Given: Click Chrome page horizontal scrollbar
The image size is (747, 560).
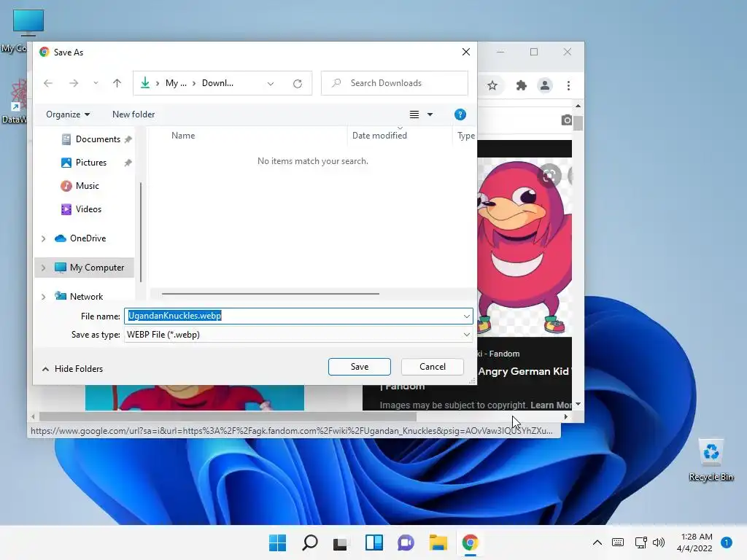Looking at the screenshot, I should pyautogui.click(x=228, y=416).
